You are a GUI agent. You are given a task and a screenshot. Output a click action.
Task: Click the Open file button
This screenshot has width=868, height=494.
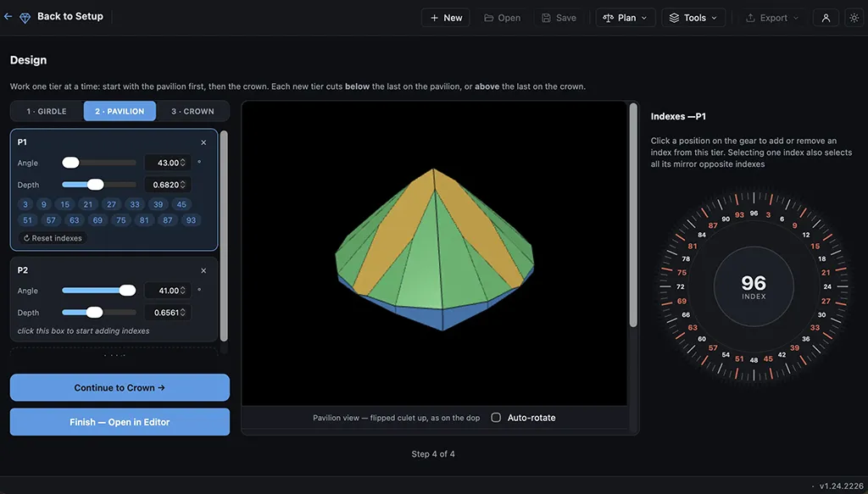pos(502,18)
